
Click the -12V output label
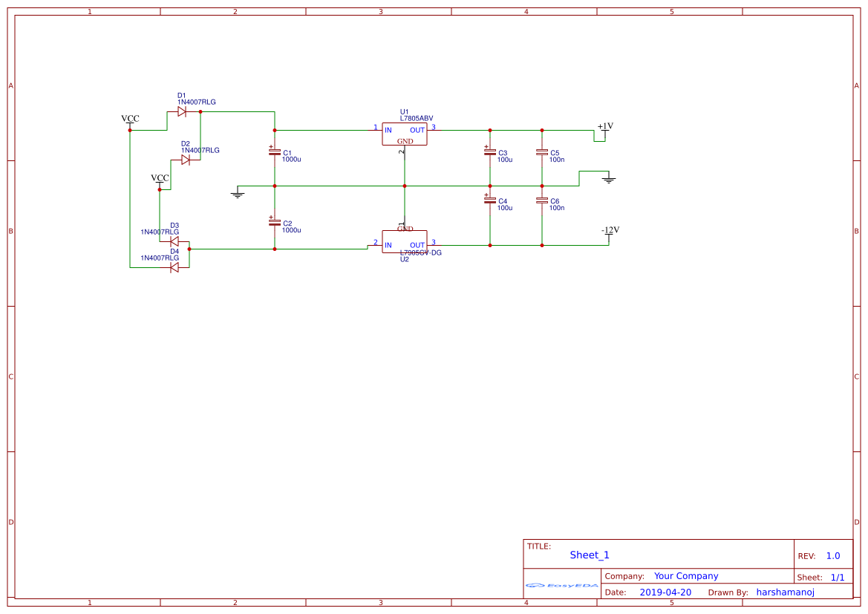[x=611, y=230]
